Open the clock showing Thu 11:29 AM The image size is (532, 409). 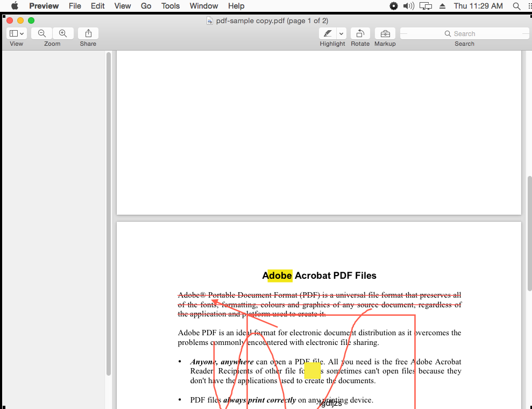pos(478,6)
